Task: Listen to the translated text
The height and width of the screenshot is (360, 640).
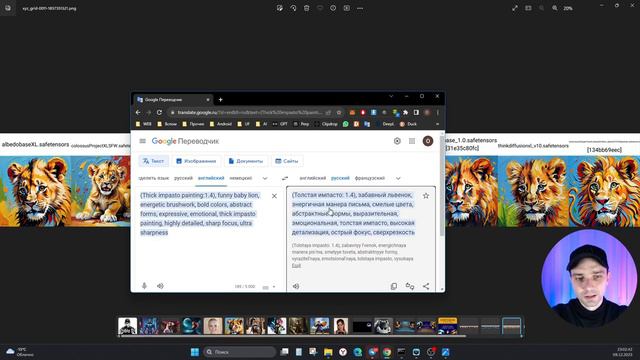Action: [x=296, y=286]
